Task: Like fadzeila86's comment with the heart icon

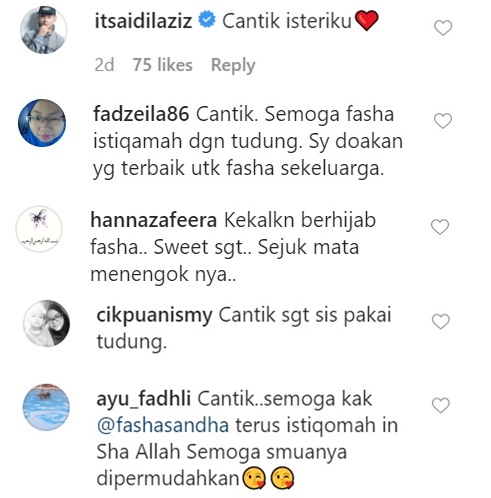Action: coord(443,120)
